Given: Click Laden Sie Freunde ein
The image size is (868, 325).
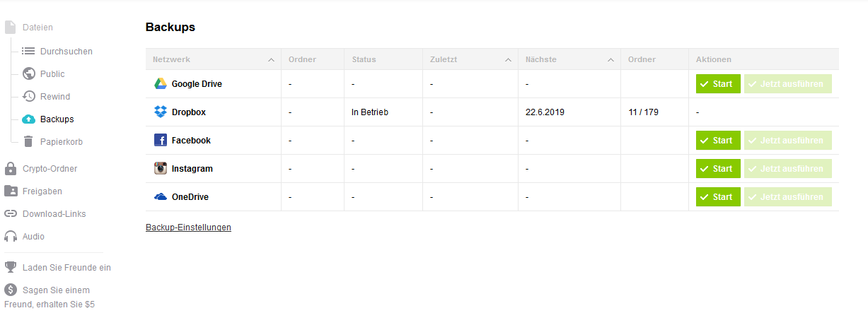Looking at the screenshot, I should [66, 268].
